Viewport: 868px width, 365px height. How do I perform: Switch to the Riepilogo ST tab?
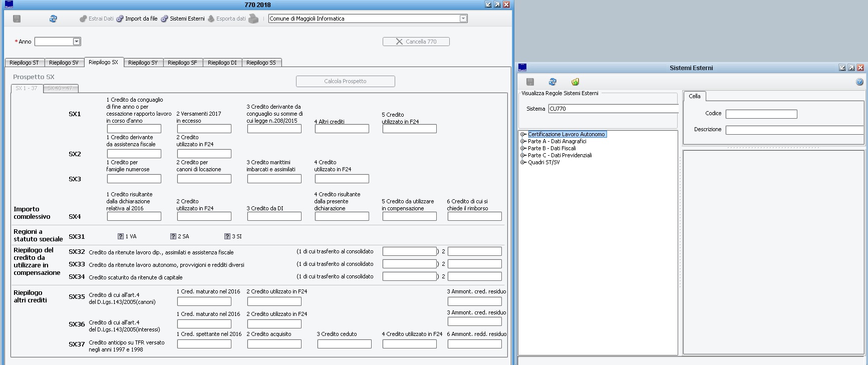coord(24,63)
